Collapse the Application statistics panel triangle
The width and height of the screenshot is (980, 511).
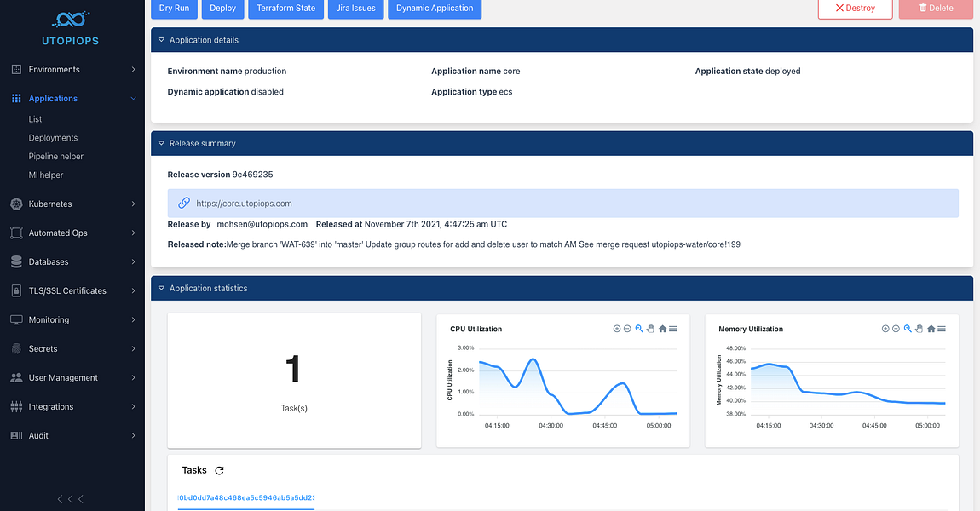point(161,288)
